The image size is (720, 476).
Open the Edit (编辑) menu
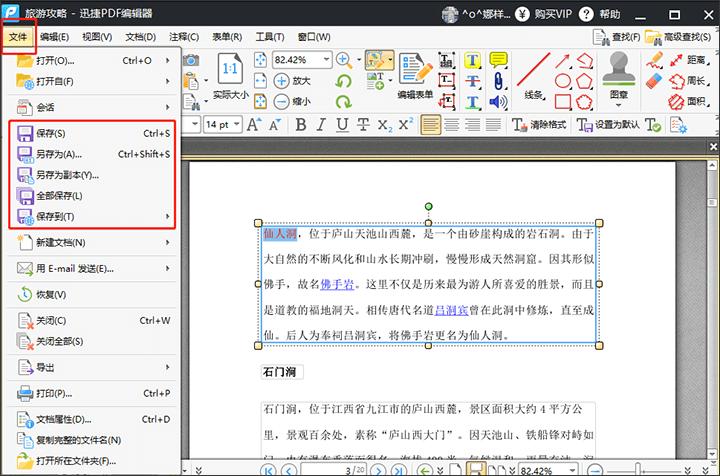(54, 37)
